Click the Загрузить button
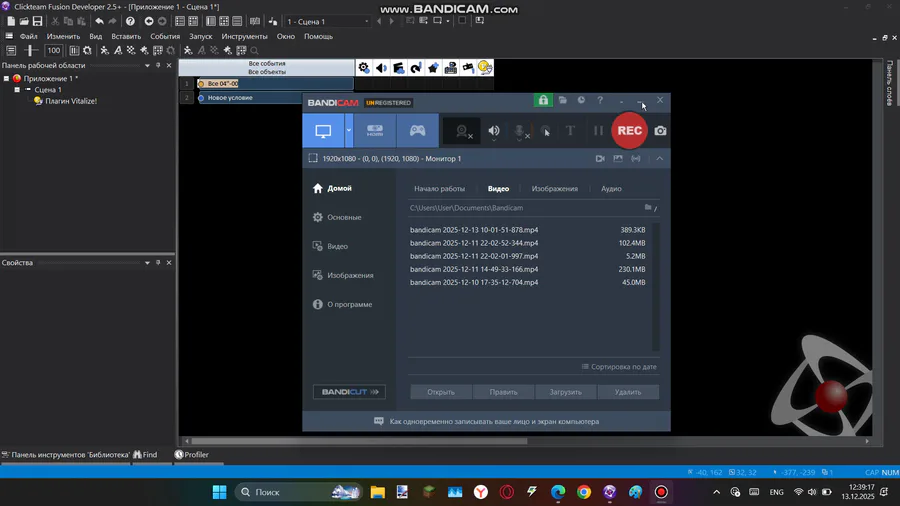 pos(565,392)
